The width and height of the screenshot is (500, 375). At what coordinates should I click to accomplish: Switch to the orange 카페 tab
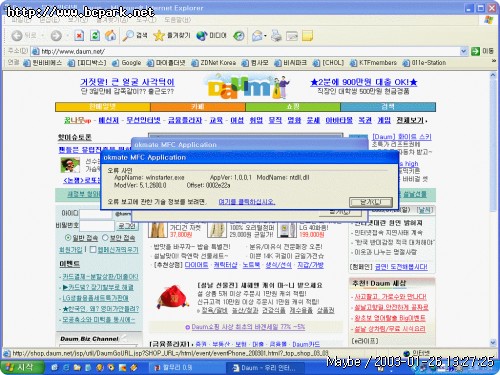(198, 107)
